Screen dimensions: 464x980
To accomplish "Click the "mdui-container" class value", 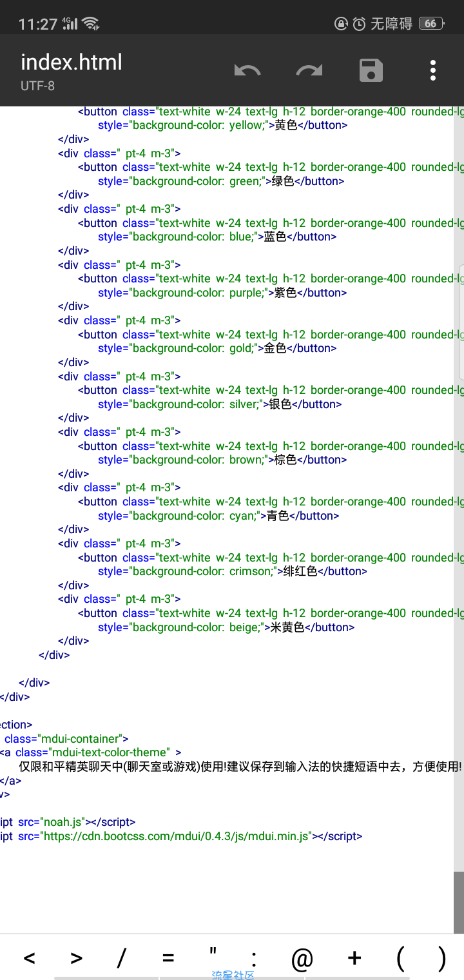I will pos(82,739).
